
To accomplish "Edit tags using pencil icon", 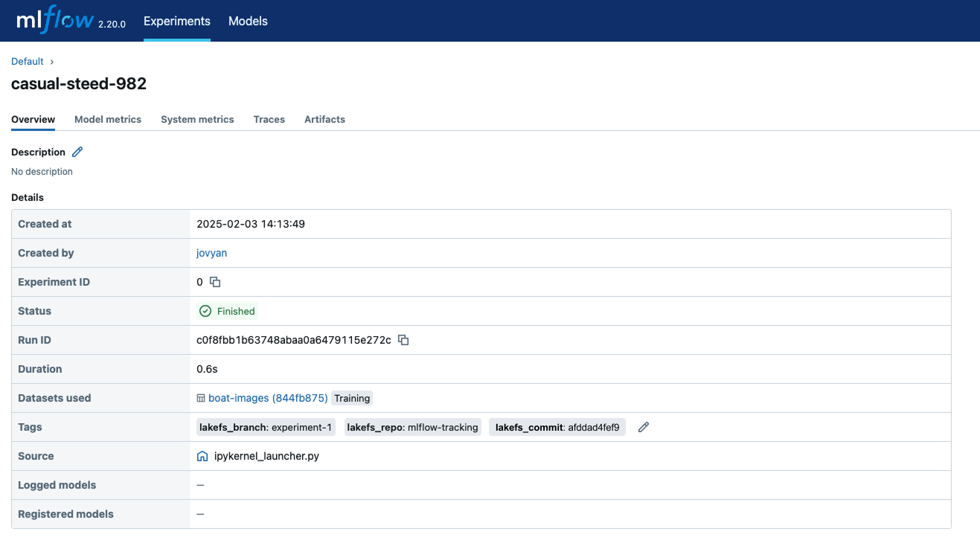I will [644, 427].
